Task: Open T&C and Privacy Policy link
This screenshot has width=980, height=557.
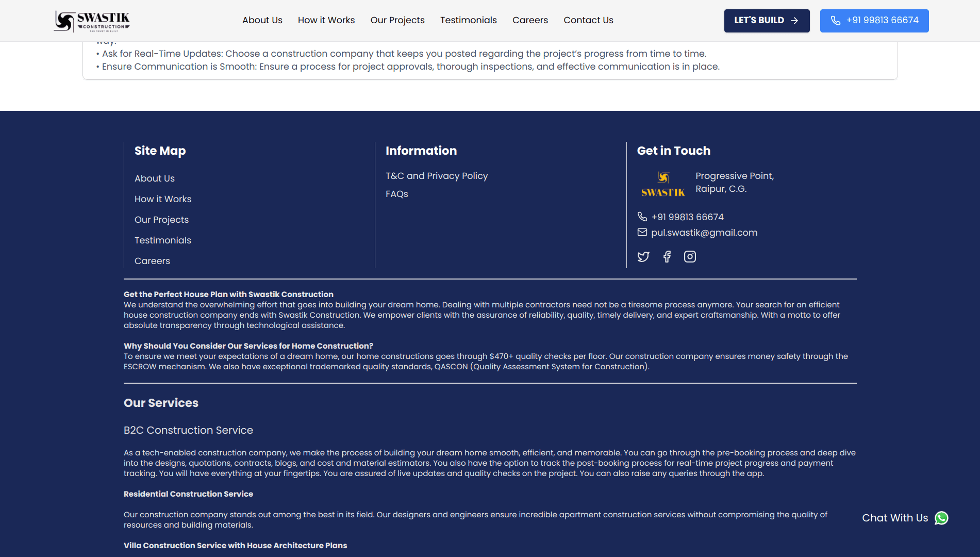Action: point(436,176)
